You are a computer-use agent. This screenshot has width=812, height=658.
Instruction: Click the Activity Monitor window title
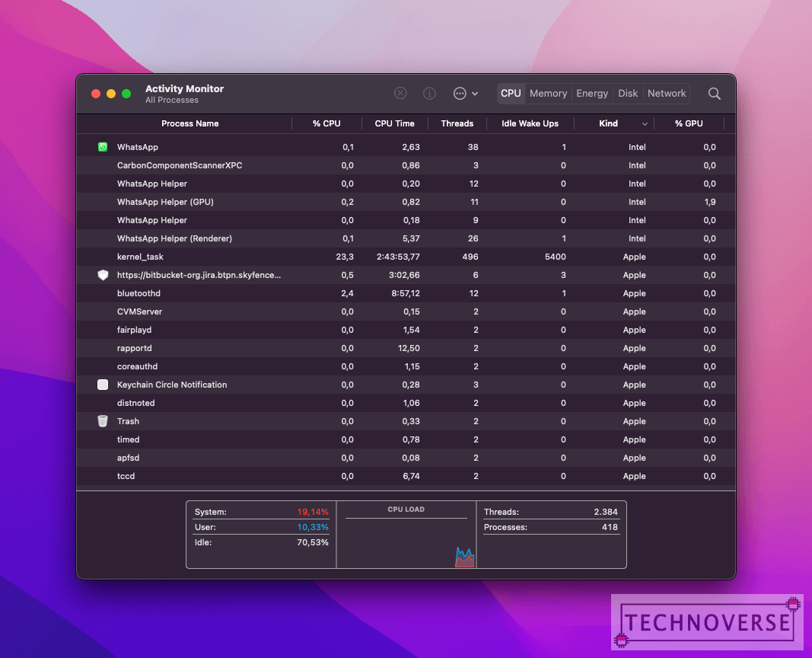(x=184, y=88)
